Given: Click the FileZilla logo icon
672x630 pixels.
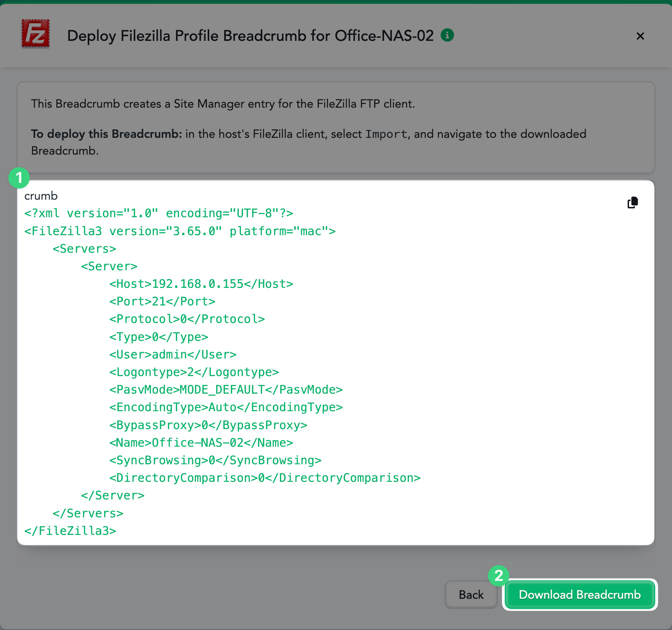Looking at the screenshot, I should pyautogui.click(x=36, y=34).
